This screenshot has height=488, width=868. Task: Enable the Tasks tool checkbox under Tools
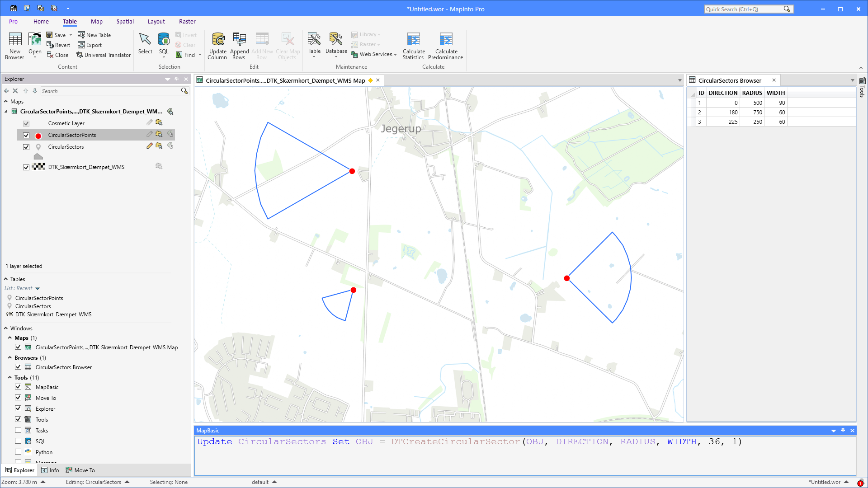[x=18, y=430]
